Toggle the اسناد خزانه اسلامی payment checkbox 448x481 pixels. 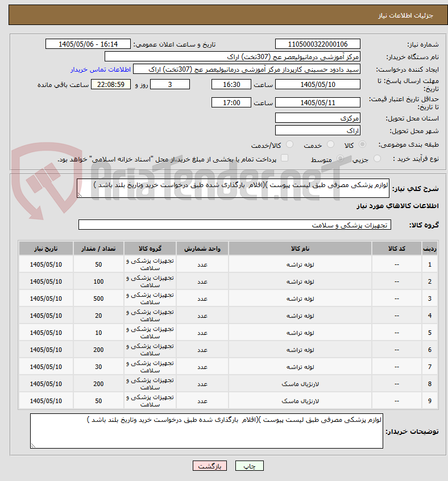tap(285, 158)
